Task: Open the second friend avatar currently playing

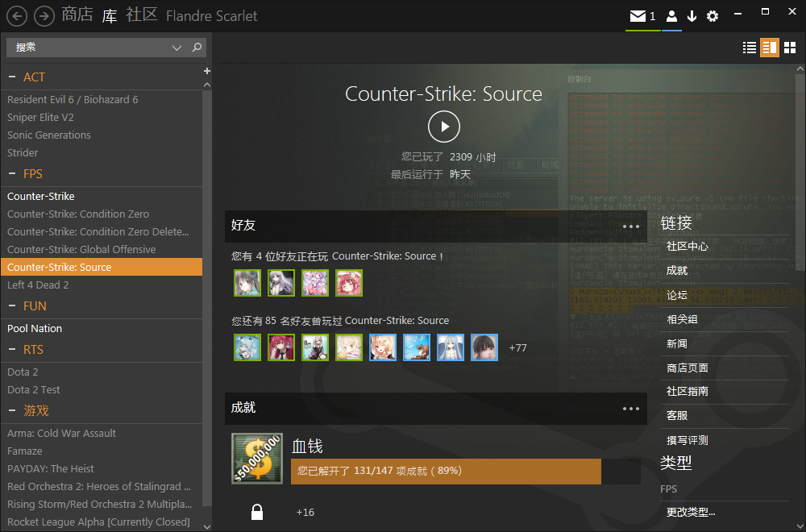Action: point(281,283)
